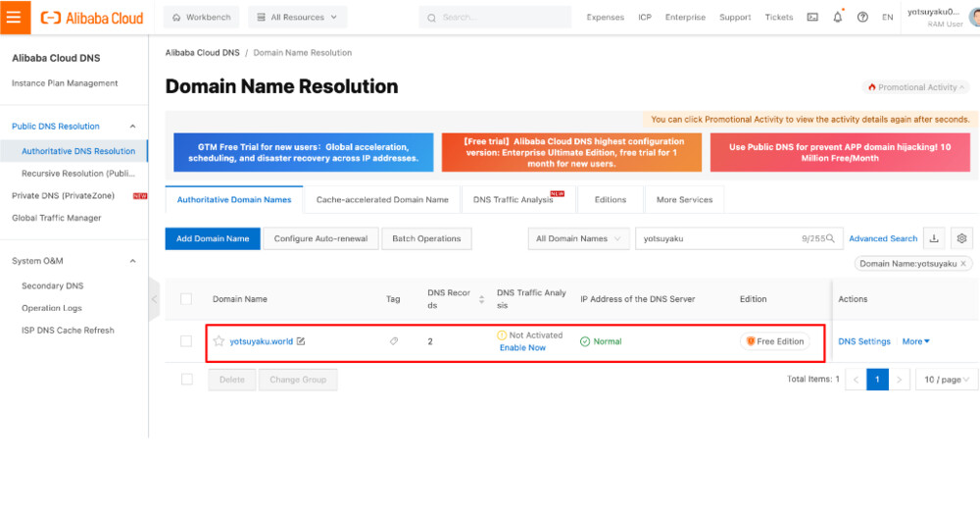The image size is (980, 514).
Task: Open DNS Settings for yotsuyaku.world
Action: (x=863, y=341)
